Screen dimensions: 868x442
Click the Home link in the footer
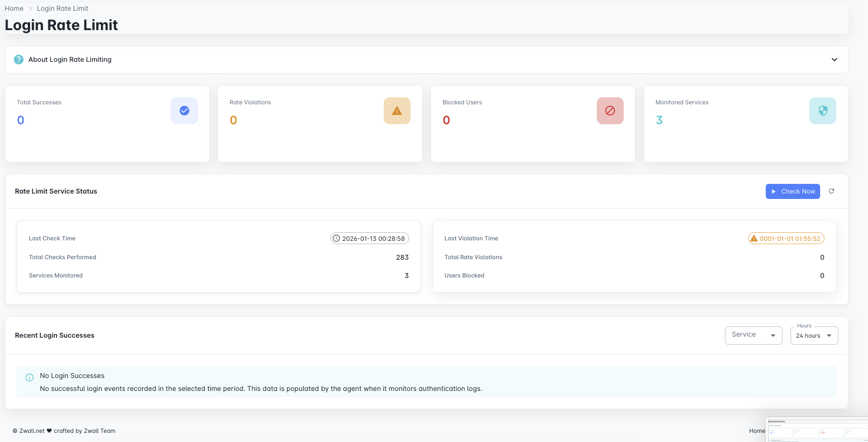(x=756, y=431)
